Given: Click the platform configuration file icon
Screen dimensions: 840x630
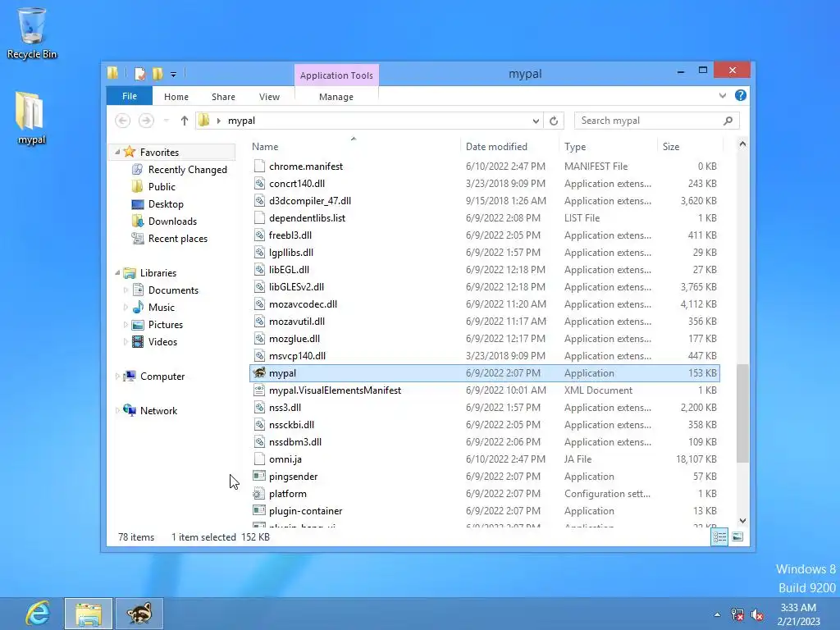Looking at the screenshot, I should pos(259,493).
